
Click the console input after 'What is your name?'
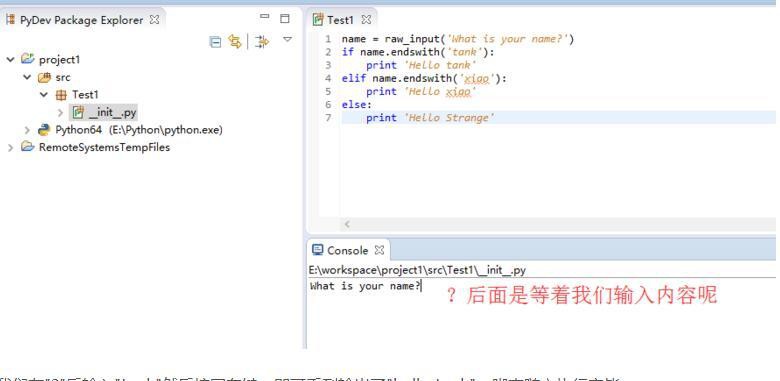tap(422, 286)
